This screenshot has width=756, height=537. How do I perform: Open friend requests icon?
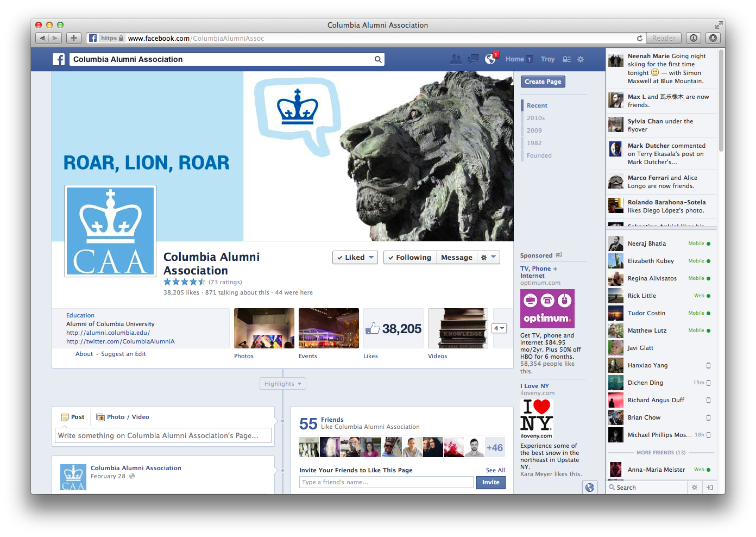(456, 59)
